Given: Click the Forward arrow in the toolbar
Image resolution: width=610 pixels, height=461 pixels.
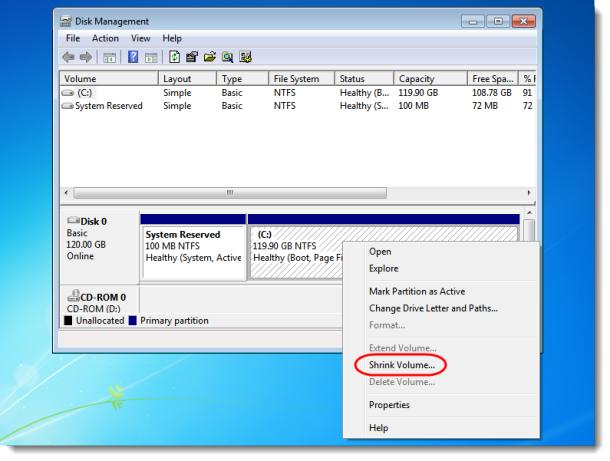Looking at the screenshot, I should (x=87, y=57).
